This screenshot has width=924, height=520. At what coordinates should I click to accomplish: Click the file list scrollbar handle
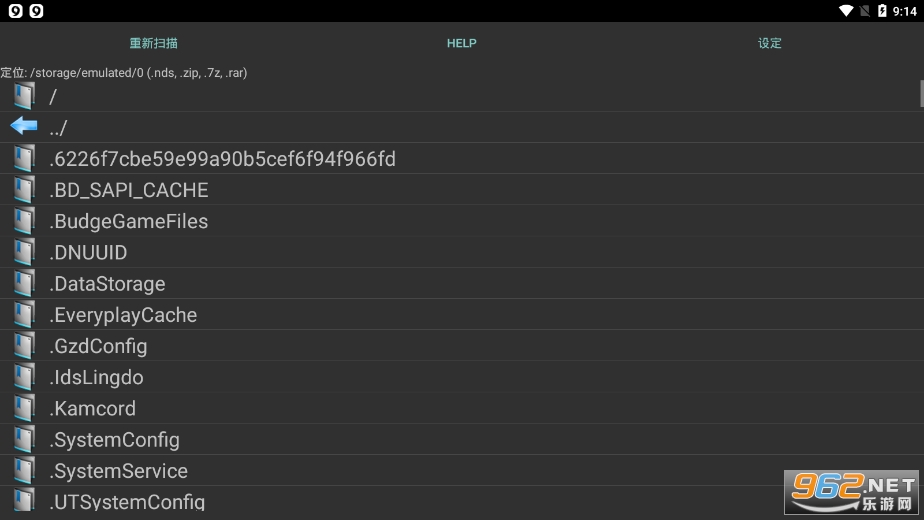pyautogui.click(x=921, y=93)
